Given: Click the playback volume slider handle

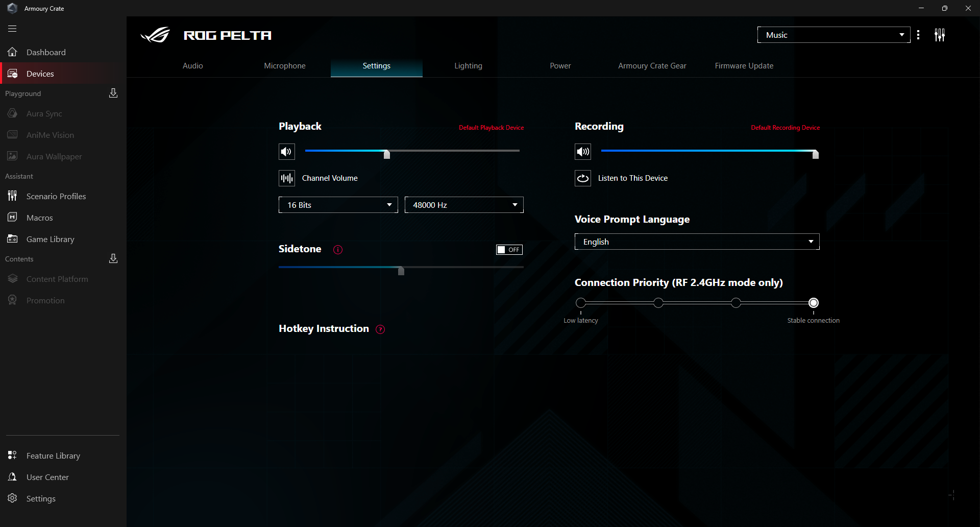Looking at the screenshot, I should [387, 154].
